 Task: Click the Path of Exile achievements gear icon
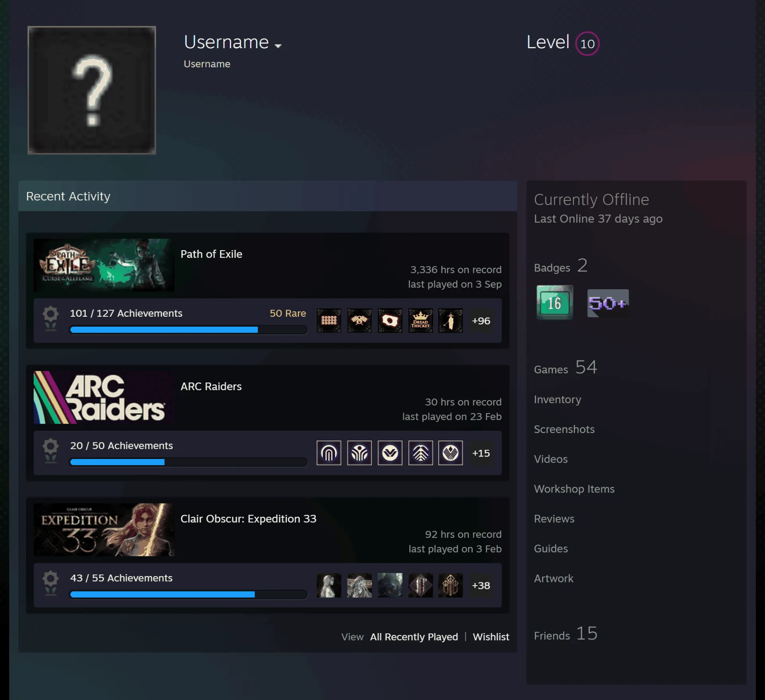(x=51, y=319)
